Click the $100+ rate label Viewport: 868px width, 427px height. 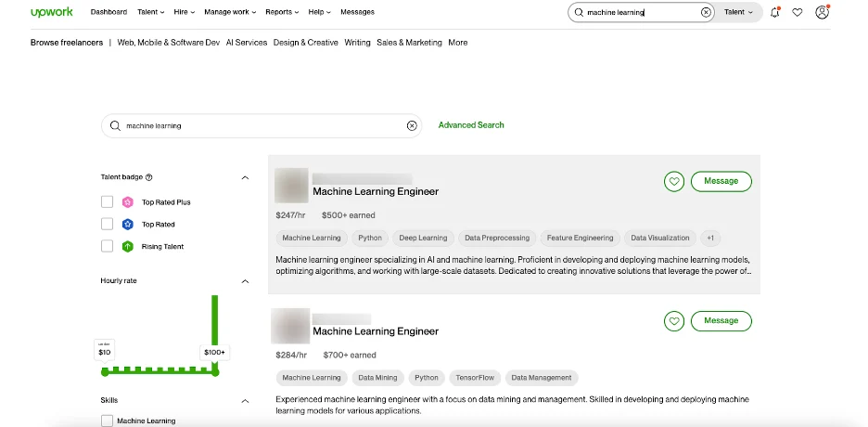click(214, 352)
